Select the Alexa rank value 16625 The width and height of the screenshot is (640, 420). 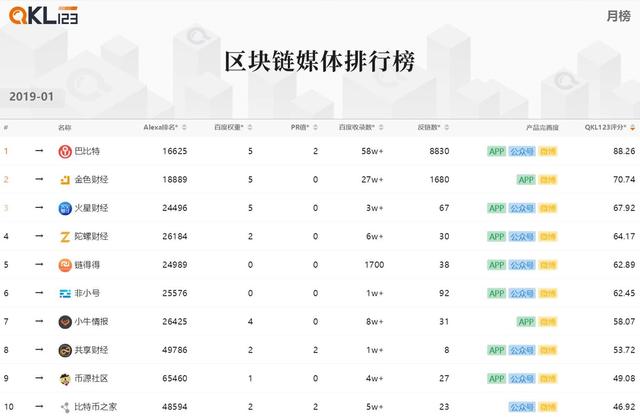(x=175, y=151)
